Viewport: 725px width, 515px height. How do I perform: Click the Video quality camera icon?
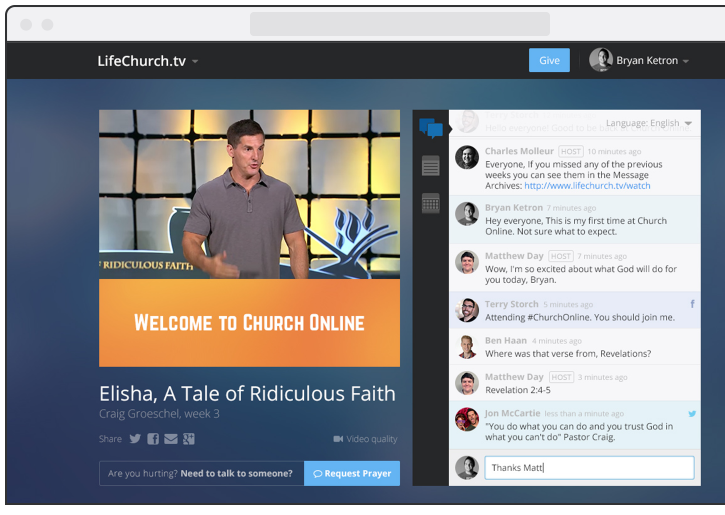pos(338,439)
